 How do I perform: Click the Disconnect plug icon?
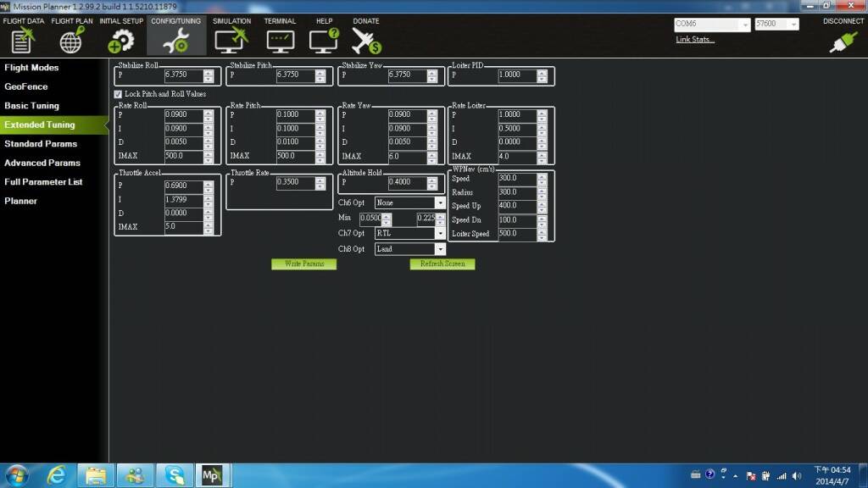(x=843, y=42)
